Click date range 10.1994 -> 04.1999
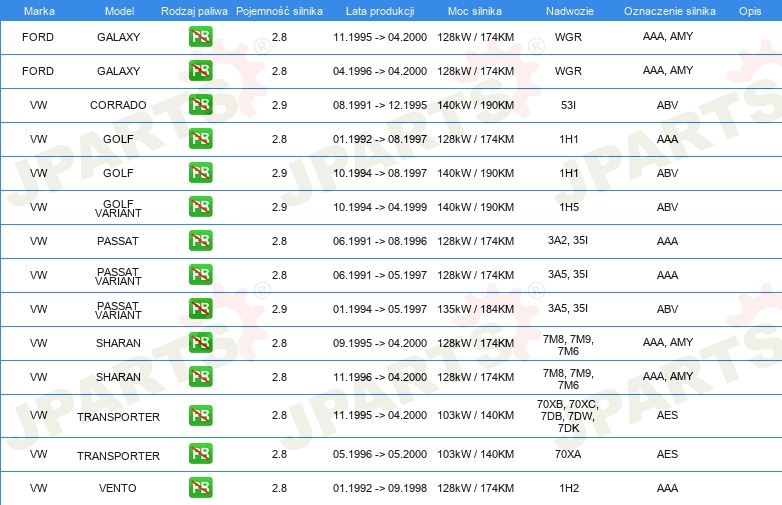The width and height of the screenshot is (782, 505). (380, 207)
